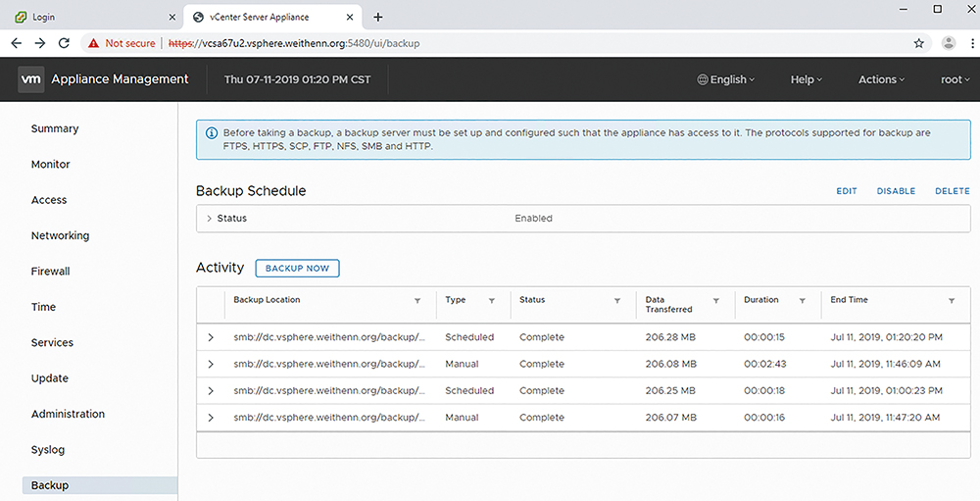
Task: Click the End Time column header
Action: 850,300
